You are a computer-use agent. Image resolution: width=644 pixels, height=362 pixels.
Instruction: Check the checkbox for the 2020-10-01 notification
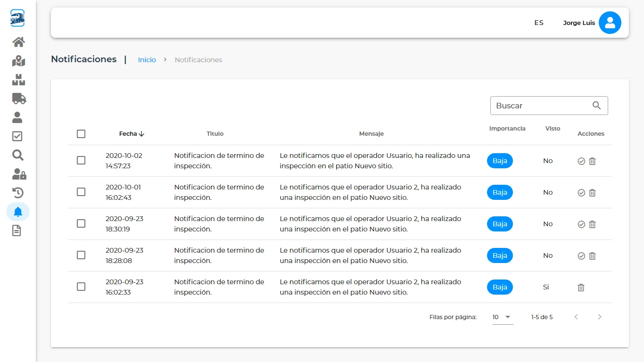pyautogui.click(x=81, y=192)
